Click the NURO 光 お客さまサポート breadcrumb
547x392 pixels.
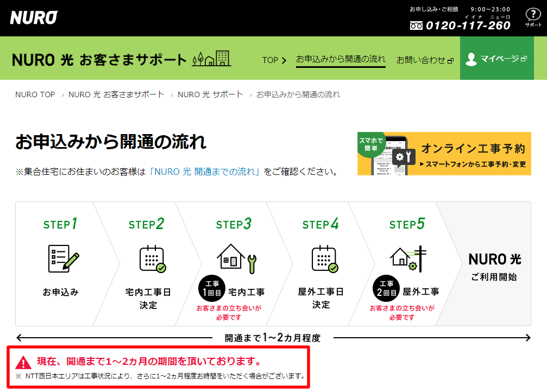(116, 94)
